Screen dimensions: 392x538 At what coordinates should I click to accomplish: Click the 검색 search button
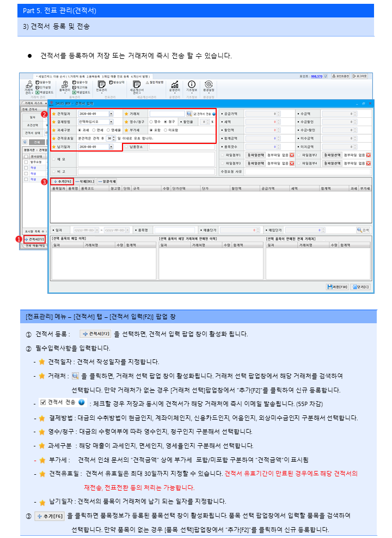tap(363, 230)
